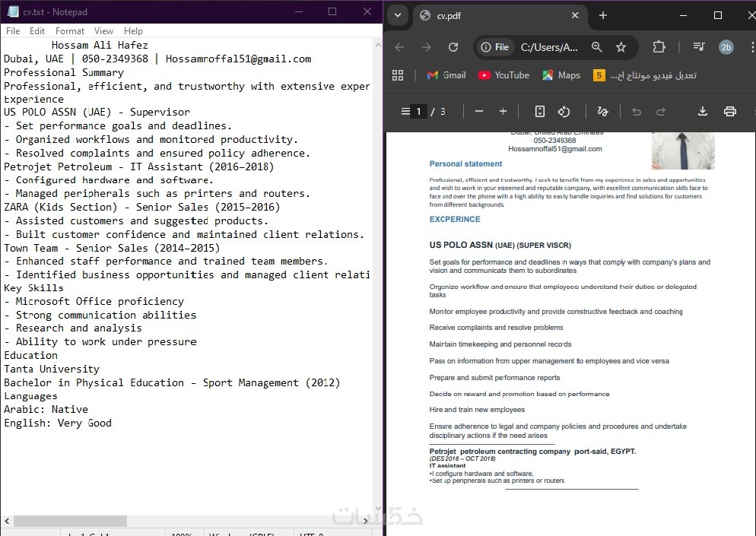Image resolution: width=756 pixels, height=536 pixels.
Task: Open the browser extensions puzzle icon
Action: 659,47
